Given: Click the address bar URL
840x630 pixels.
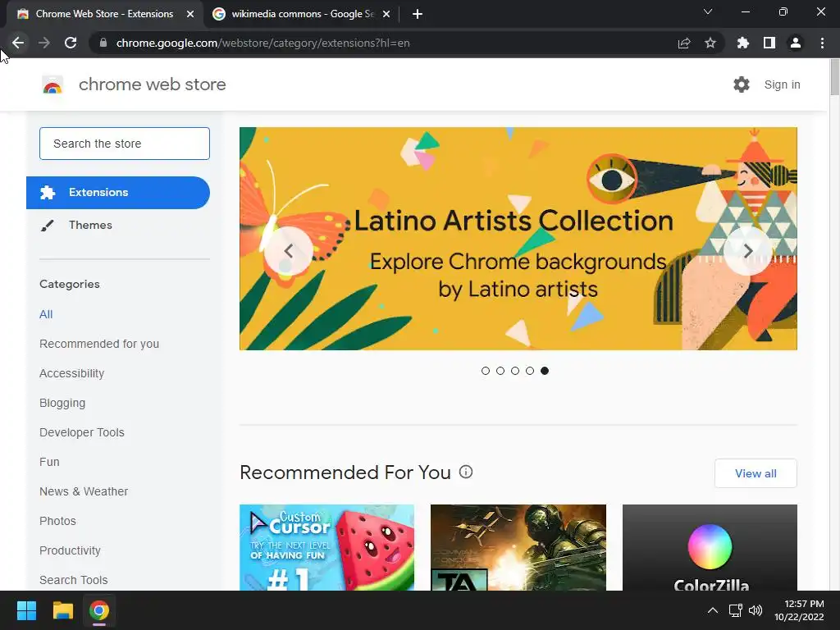Looking at the screenshot, I should (x=263, y=43).
